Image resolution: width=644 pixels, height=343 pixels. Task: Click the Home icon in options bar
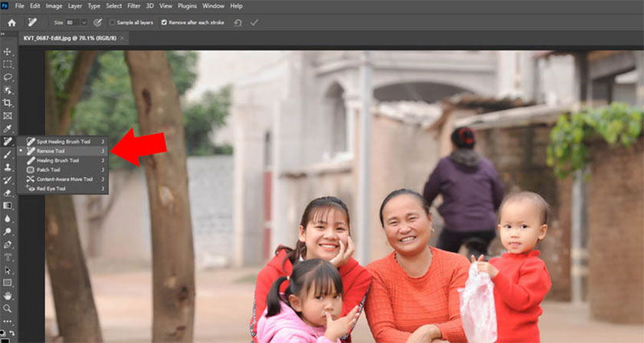click(12, 22)
